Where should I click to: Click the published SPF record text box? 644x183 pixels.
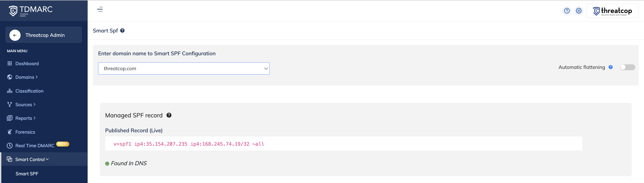tap(343, 144)
